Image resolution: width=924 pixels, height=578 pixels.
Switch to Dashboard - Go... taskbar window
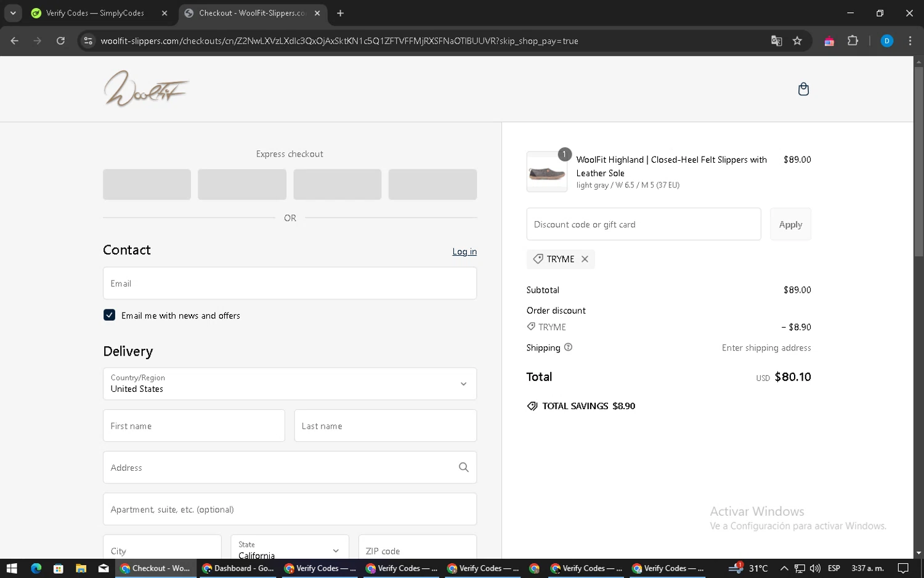click(x=238, y=568)
